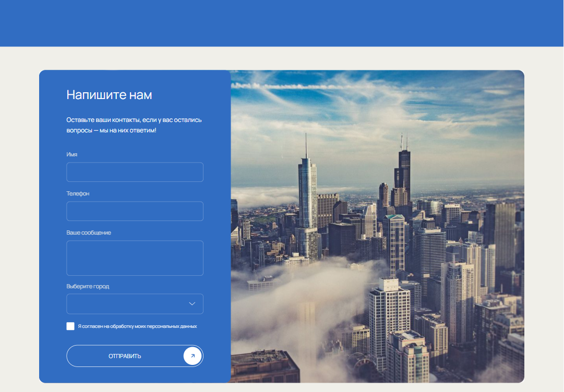Click the chevron arrow in city selector
This screenshot has height=392, width=564.
[192, 304]
